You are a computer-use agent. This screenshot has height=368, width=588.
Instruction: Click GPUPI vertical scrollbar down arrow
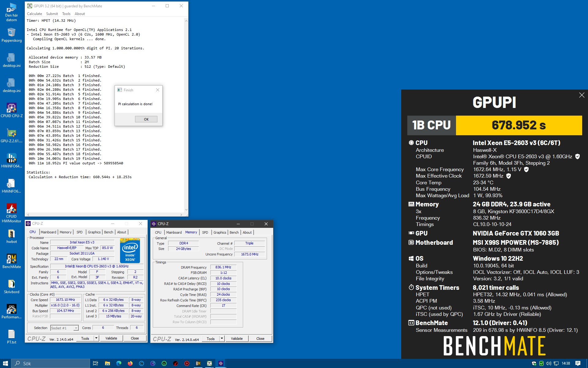point(186,210)
